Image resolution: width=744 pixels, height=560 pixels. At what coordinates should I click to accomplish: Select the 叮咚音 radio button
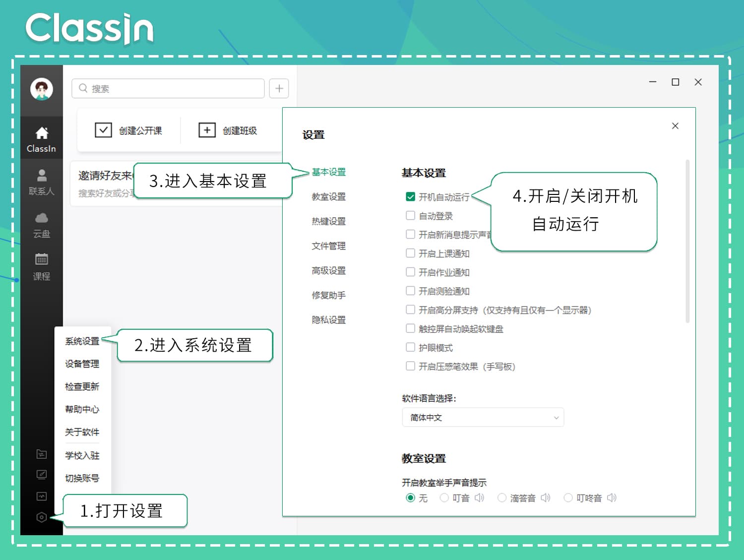click(x=568, y=498)
